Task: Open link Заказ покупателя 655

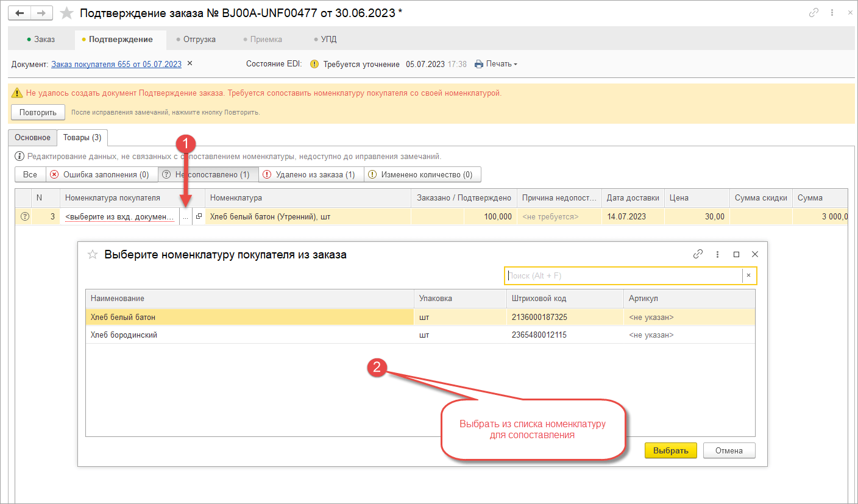Action: point(116,64)
